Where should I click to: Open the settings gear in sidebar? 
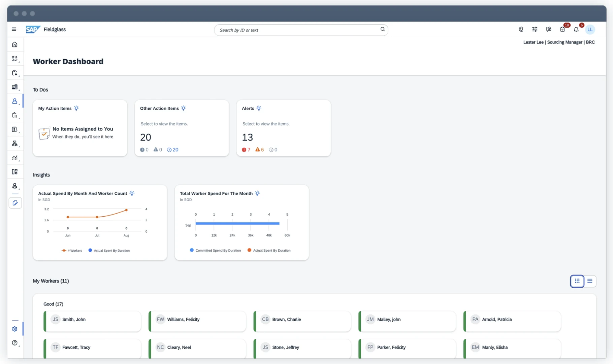coord(14,329)
